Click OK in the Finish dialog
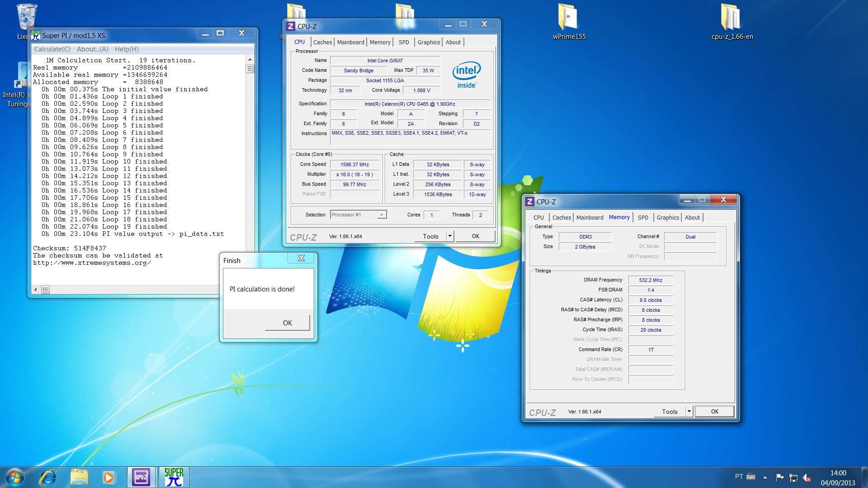 coord(288,323)
